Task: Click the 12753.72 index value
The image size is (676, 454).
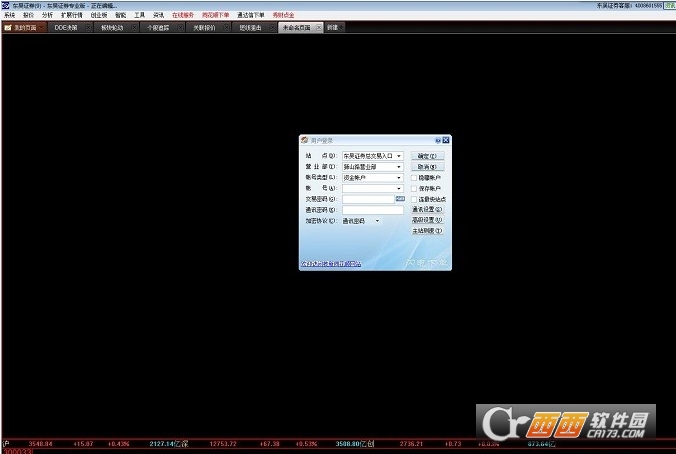Action: (223, 444)
